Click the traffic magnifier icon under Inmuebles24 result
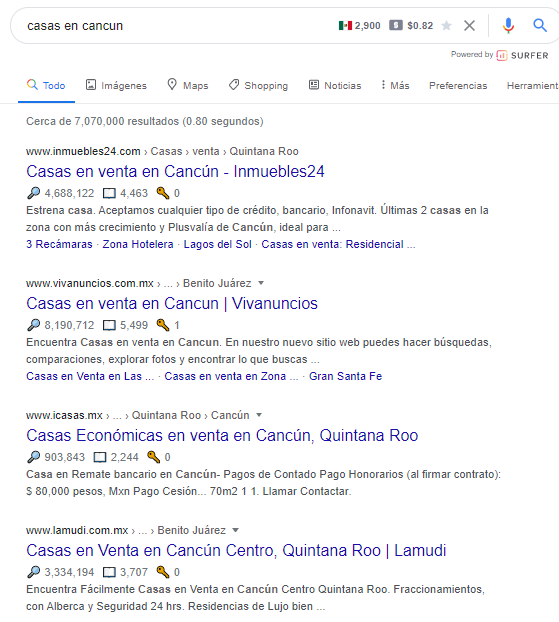Image resolution: width=559 pixels, height=622 pixels. (x=33, y=193)
